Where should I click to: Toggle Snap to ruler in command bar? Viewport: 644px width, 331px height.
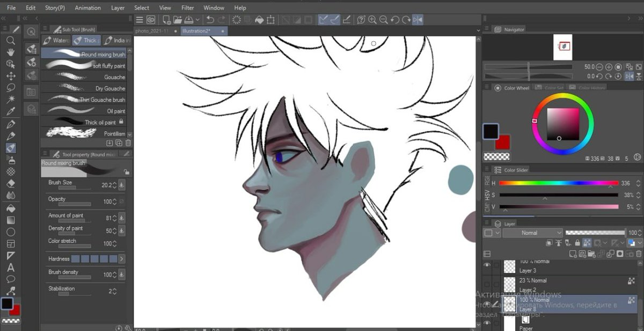point(323,20)
